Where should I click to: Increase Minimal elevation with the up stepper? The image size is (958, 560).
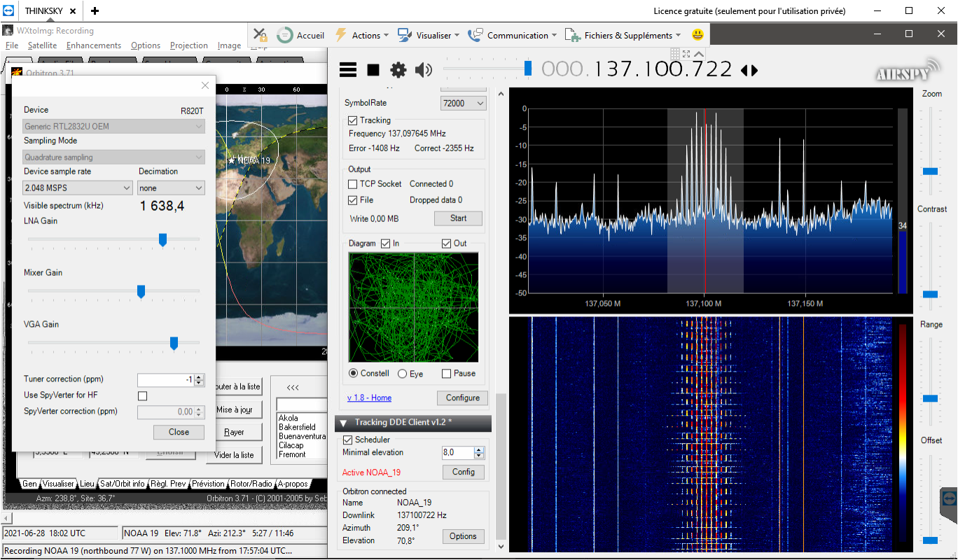point(479,450)
